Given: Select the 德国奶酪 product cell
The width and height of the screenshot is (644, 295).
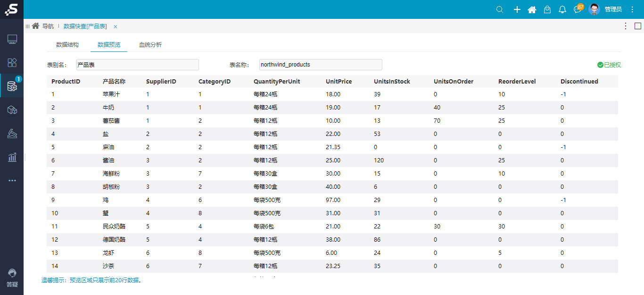Looking at the screenshot, I should (x=114, y=240).
